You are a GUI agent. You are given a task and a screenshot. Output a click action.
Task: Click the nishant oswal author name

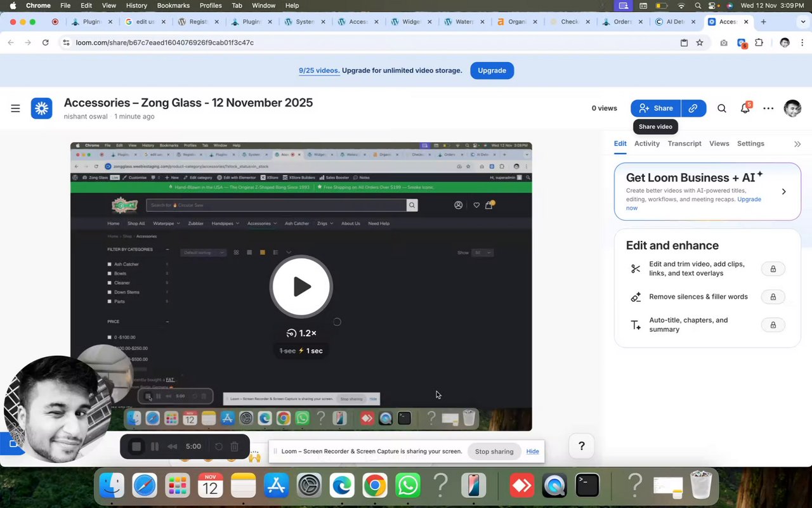tap(86, 117)
